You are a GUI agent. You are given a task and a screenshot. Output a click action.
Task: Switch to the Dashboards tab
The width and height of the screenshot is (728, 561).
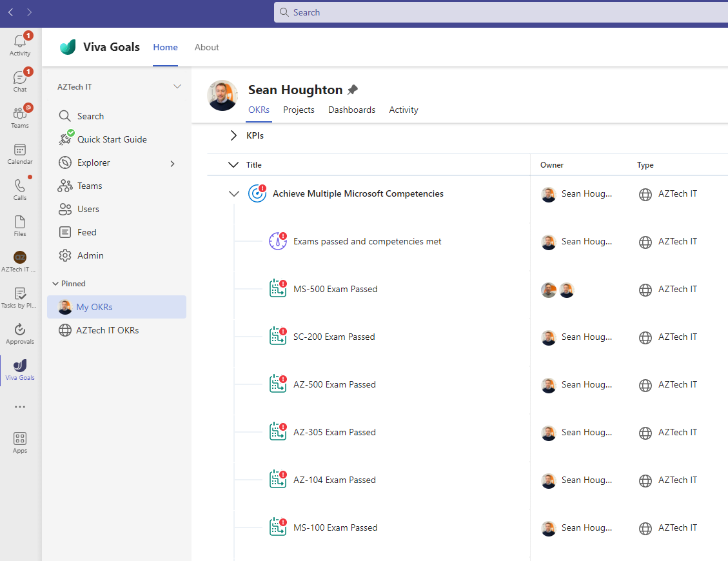coord(351,110)
